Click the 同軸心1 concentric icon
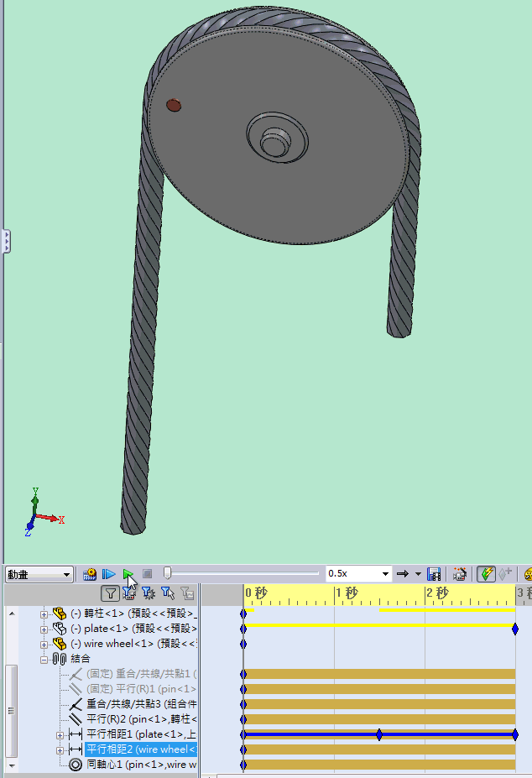This screenshot has height=778, width=532. pos(76,765)
